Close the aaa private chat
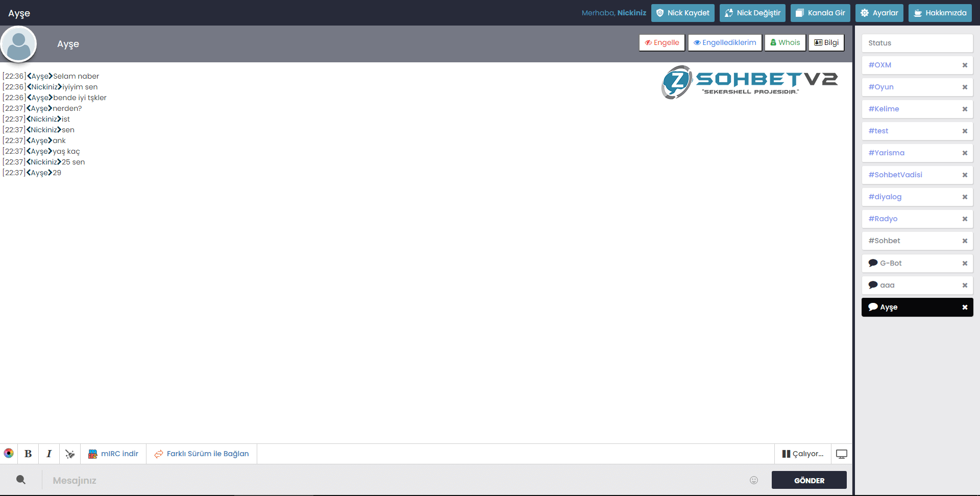 (965, 285)
